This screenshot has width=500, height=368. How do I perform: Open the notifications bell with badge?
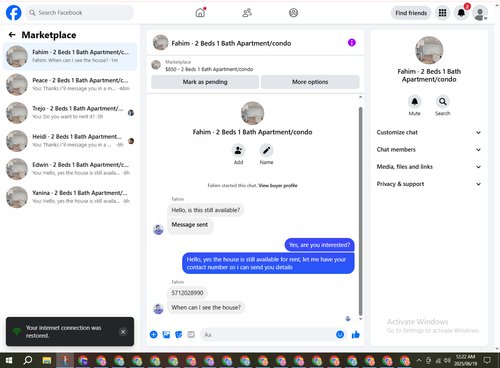[x=461, y=13]
